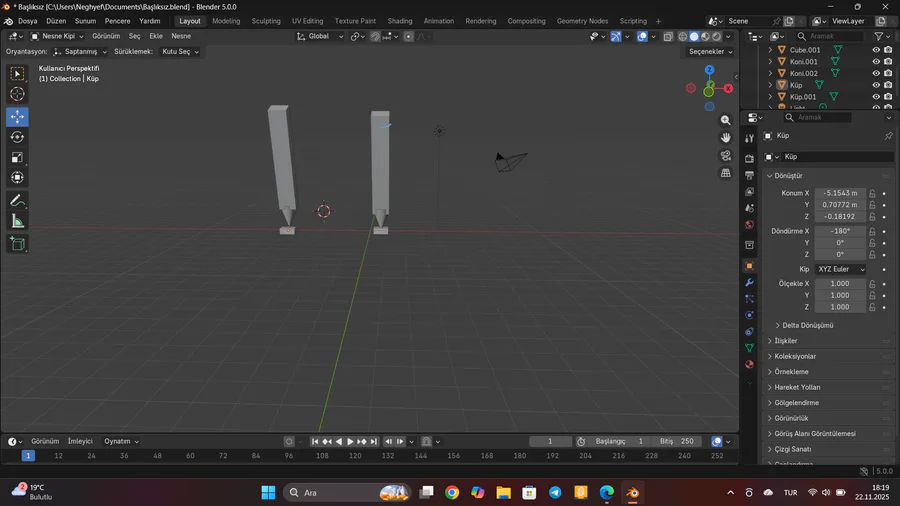900x506 pixels.
Task: Toggle Koni.002 viewport visibility eye
Action: pos(876,73)
